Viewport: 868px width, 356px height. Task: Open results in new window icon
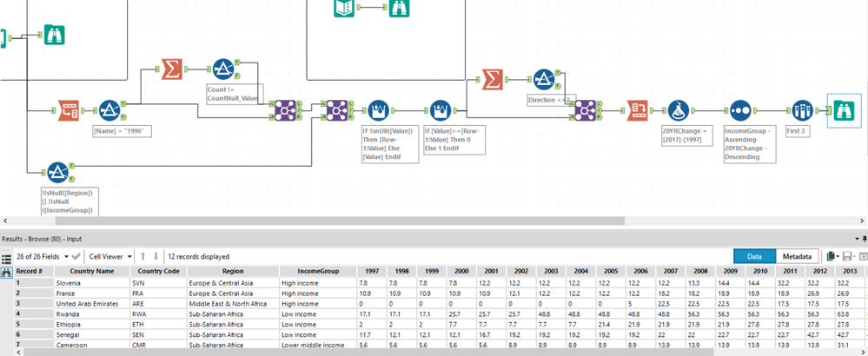click(864, 256)
